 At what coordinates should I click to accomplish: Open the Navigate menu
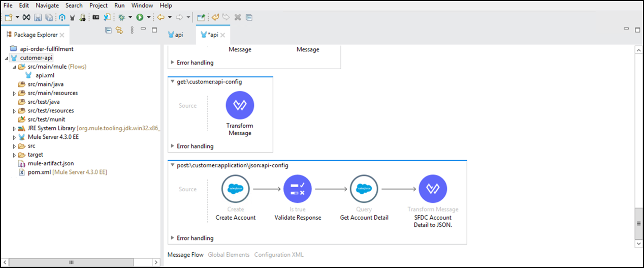(47, 5)
